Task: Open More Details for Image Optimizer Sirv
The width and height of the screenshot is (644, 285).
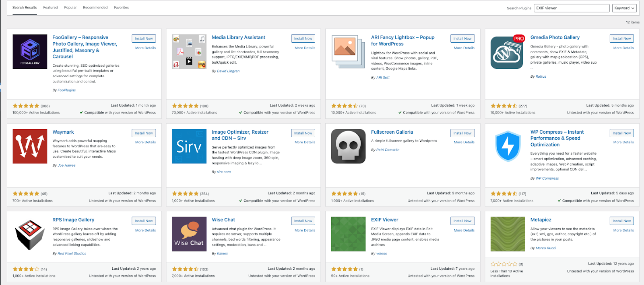Action: coord(305,142)
